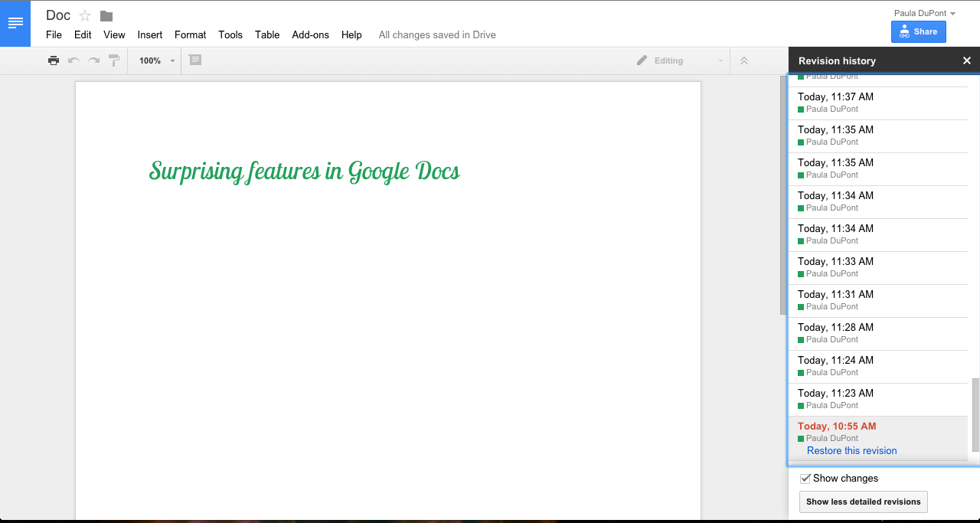Click the revision history scrollbar thumb
The width and height of the screenshot is (980, 523).
tap(975, 415)
